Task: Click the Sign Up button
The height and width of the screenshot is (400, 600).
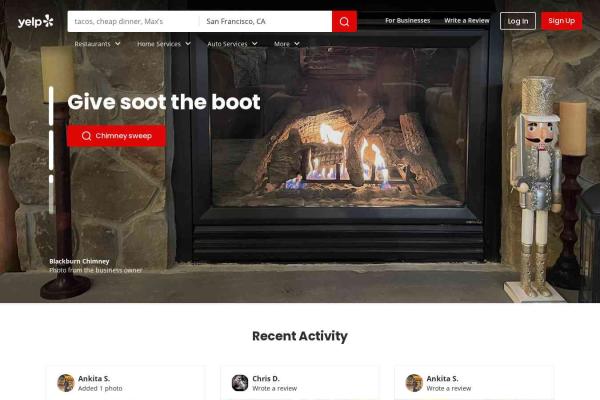Action: click(561, 21)
